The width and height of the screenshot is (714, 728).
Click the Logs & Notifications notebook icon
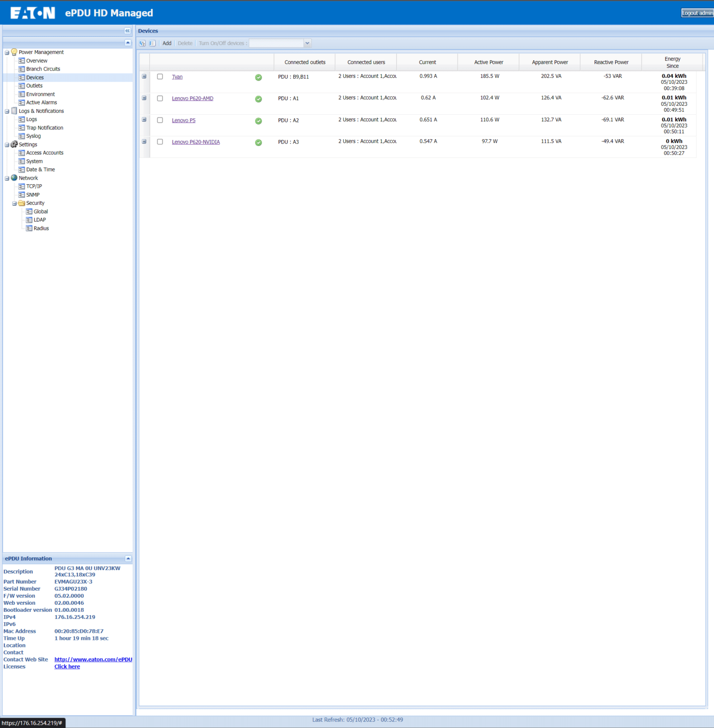pyautogui.click(x=14, y=110)
